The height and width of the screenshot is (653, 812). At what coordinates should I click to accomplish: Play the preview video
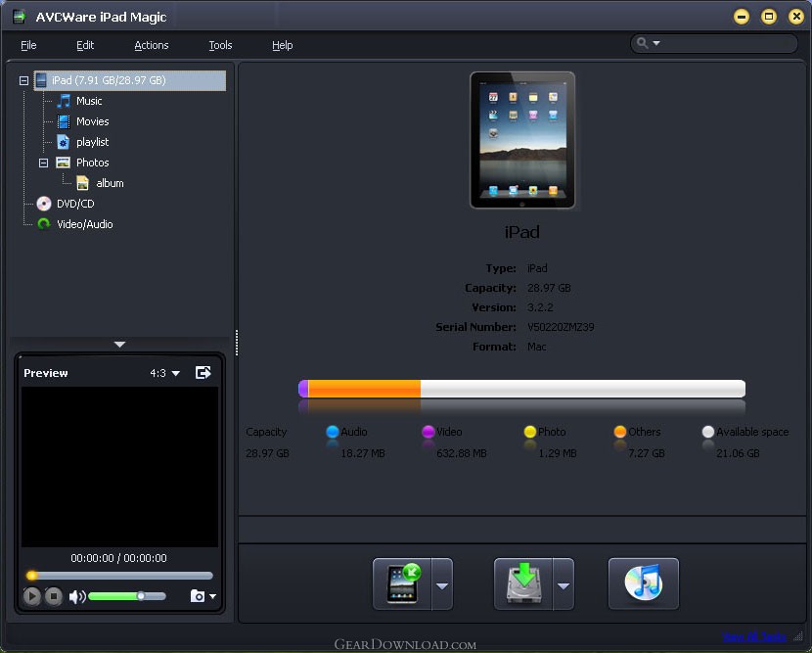32,596
